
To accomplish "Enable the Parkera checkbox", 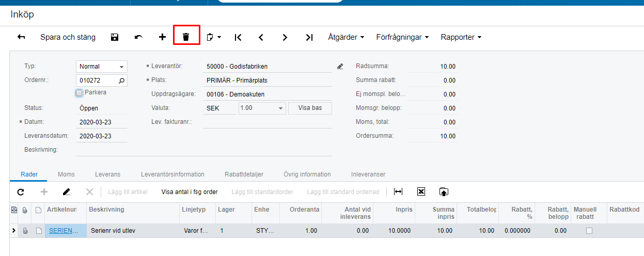I will [79, 93].
